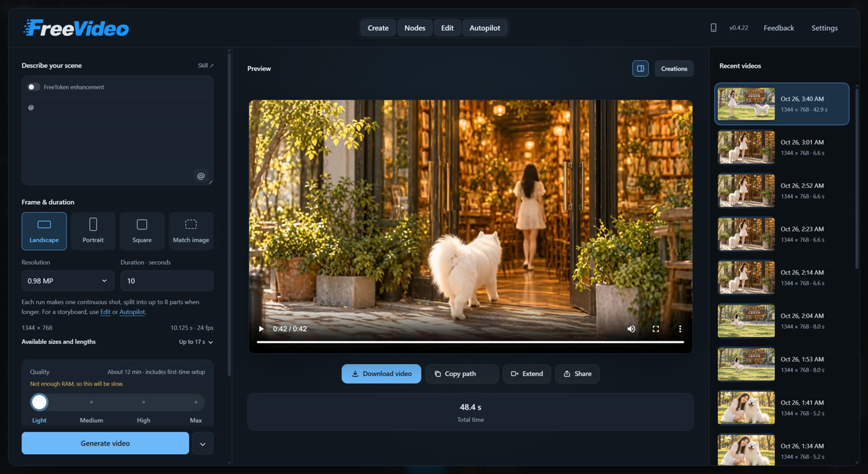
Task: Switch to the Create tab
Action: [x=378, y=28]
